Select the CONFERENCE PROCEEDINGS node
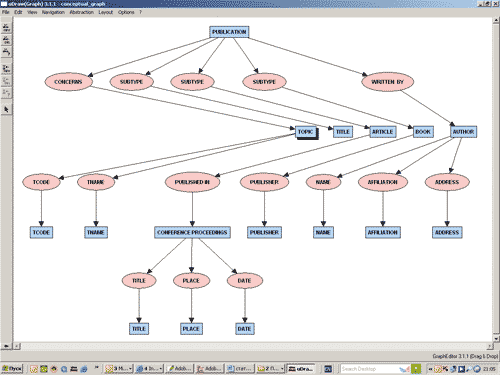500x375 pixels. (192, 232)
